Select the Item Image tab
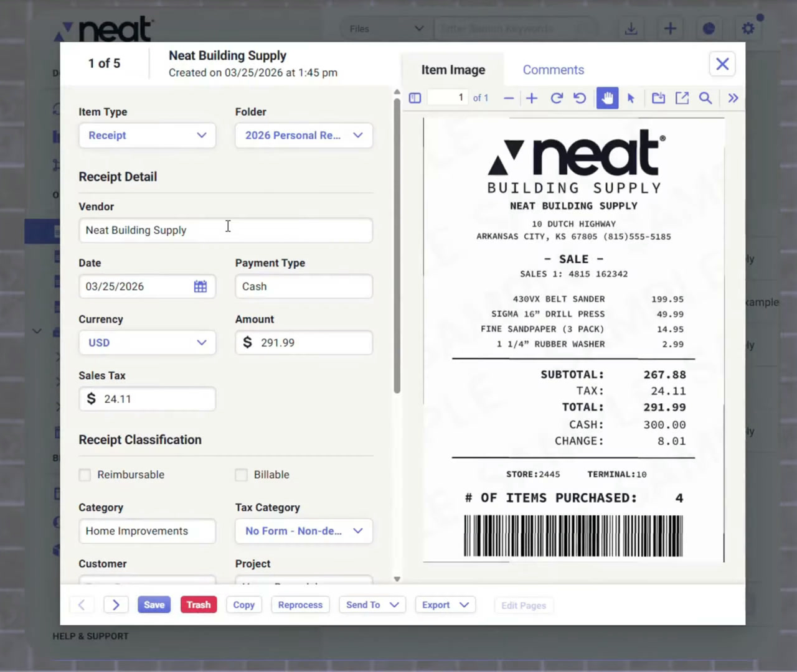 tap(453, 70)
